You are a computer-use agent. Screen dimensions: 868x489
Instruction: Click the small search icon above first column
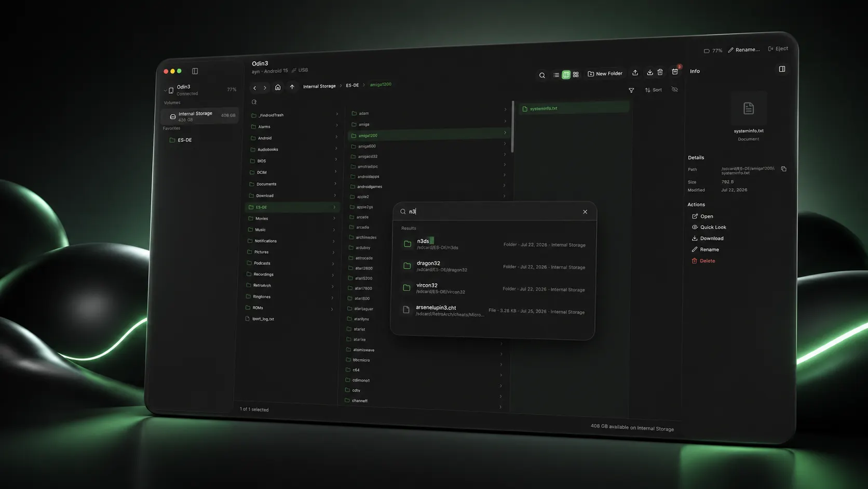pyautogui.click(x=254, y=102)
